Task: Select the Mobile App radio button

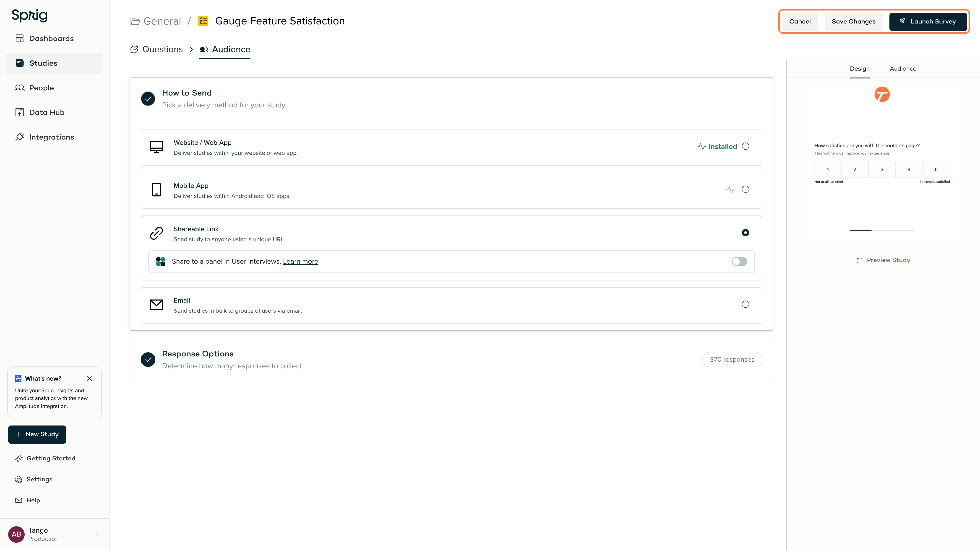Action: pos(745,189)
